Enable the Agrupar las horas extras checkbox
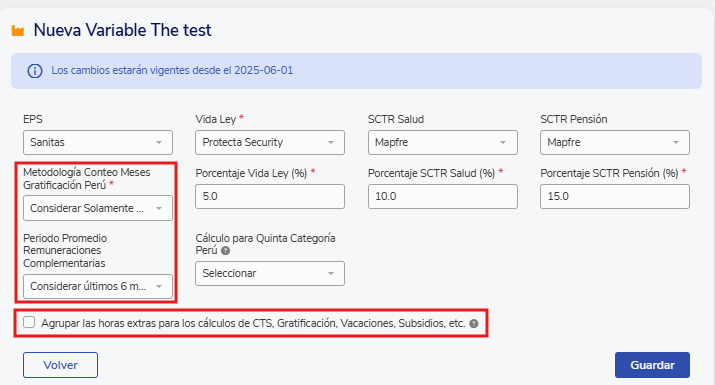Image resolution: width=715 pixels, height=385 pixels. coord(29,323)
